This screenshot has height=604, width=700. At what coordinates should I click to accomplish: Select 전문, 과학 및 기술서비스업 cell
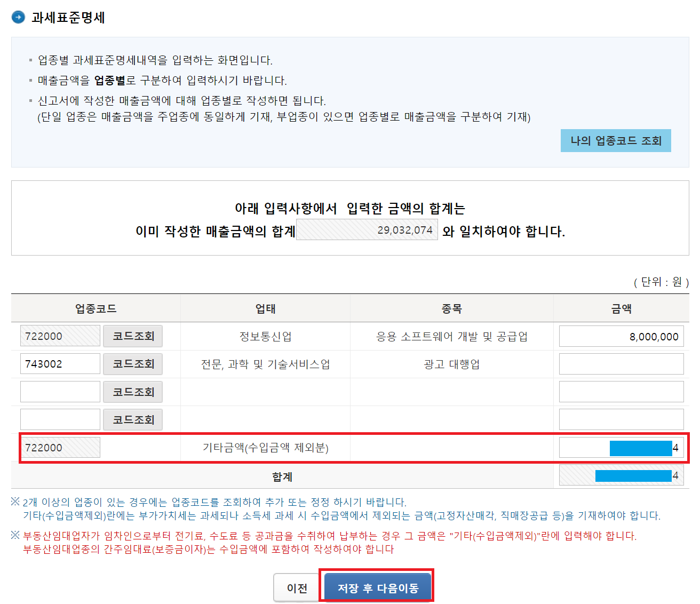[265, 364]
